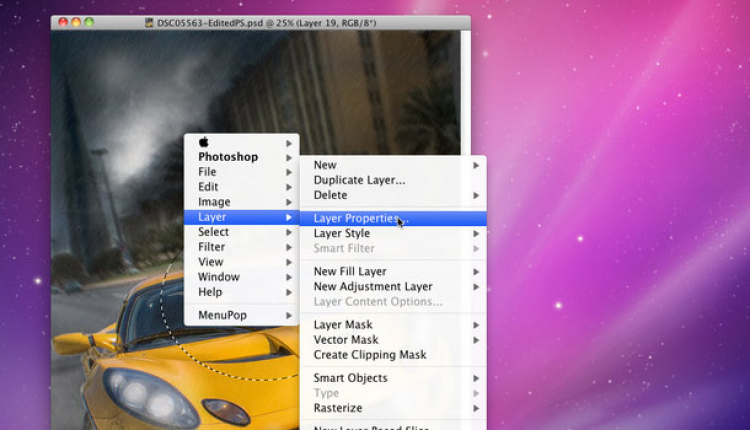
Task: Open the View menu entry
Action: pyautogui.click(x=242, y=262)
